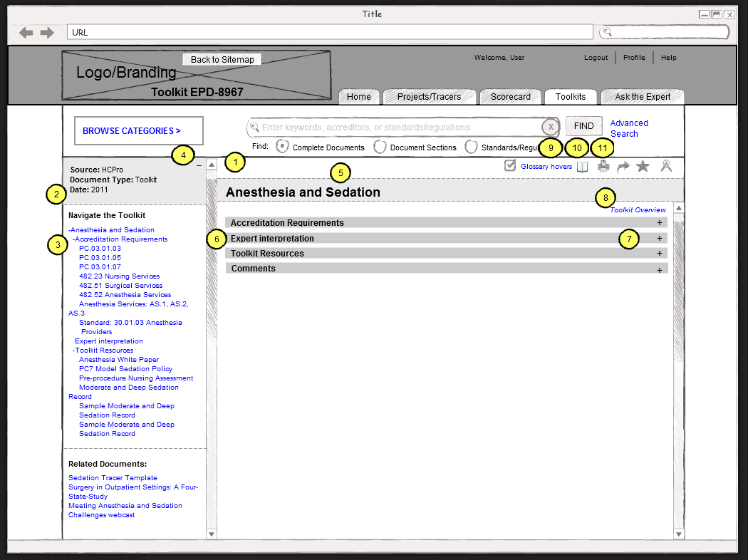Open the glossary book icon
Viewport: 748px width, 560px height.
pos(583,167)
